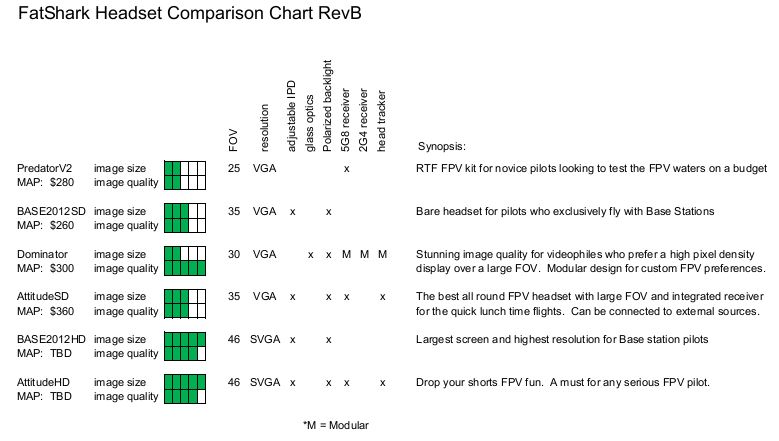
Task: Click the BASE2012SD adjustable IPD x mark
Action: pyautogui.click(x=292, y=211)
